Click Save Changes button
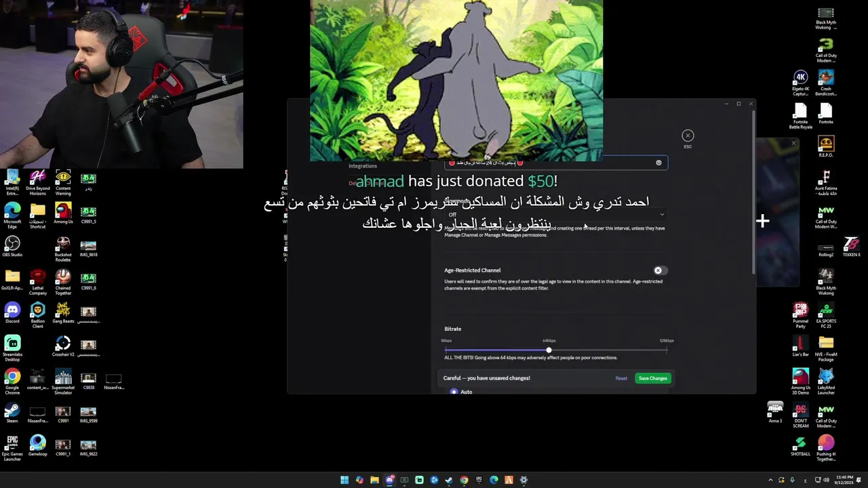The image size is (868, 488). coord(652,378)
